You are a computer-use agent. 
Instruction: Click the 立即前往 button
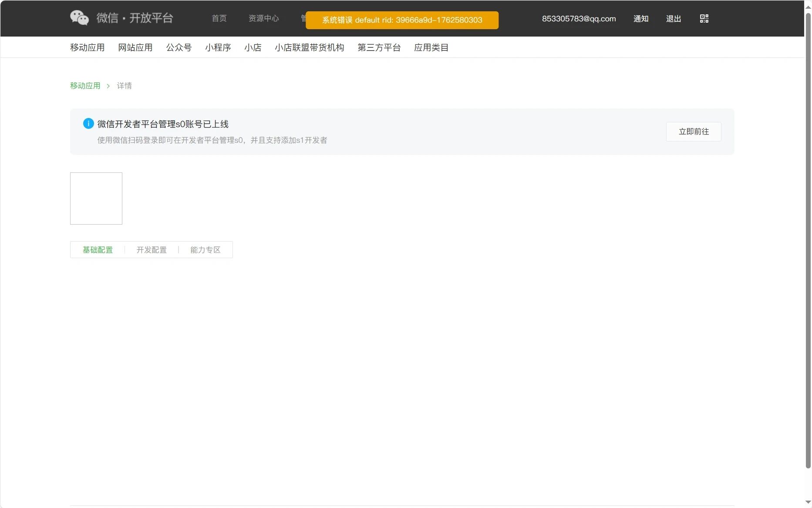tap(694, 131)
